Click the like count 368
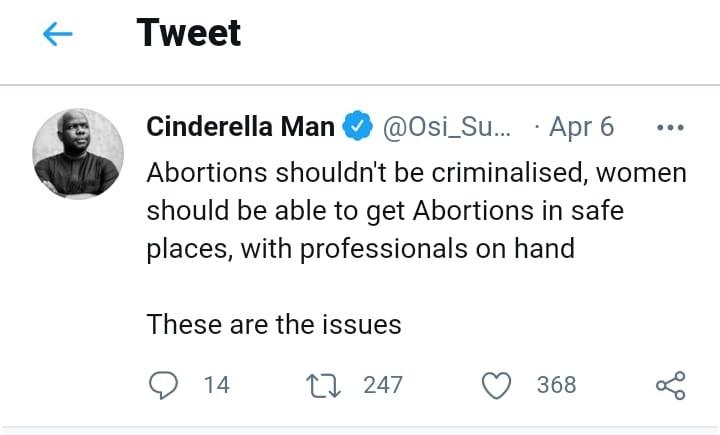This screenshot has height=435, width=720. tap(556, 384)
